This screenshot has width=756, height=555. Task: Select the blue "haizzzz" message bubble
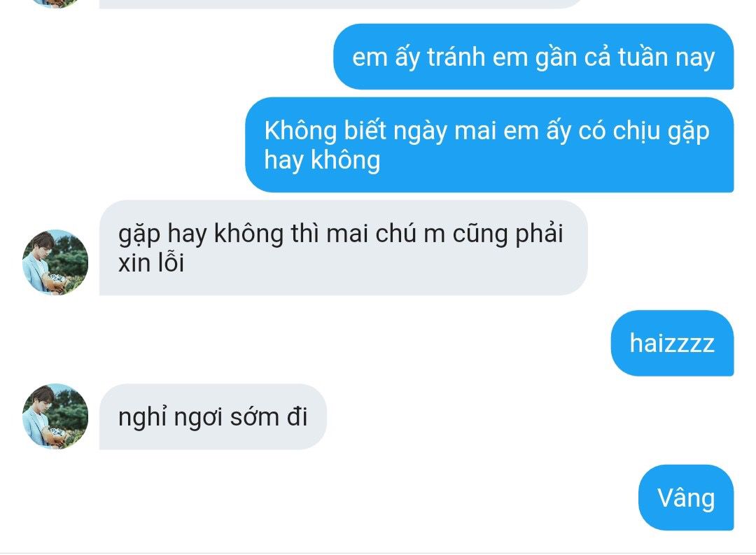672,344
